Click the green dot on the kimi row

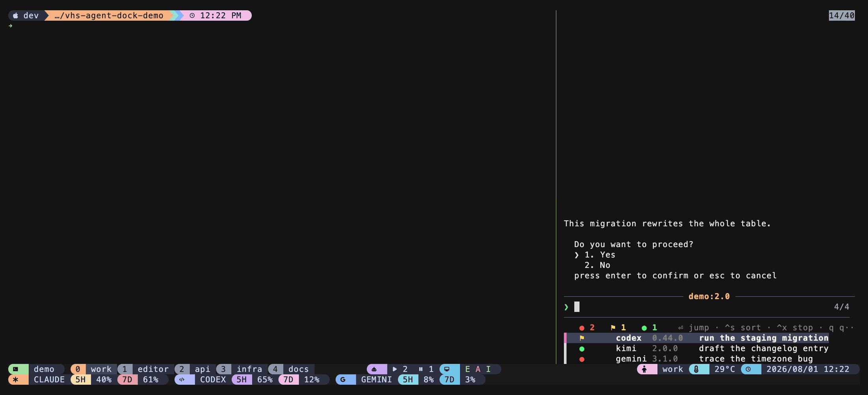(582, 349)
